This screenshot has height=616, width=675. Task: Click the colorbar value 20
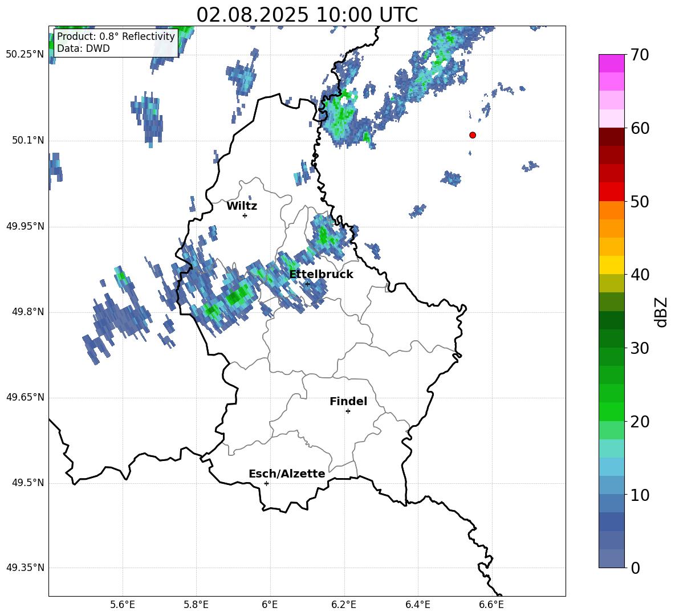pos(640,422)
